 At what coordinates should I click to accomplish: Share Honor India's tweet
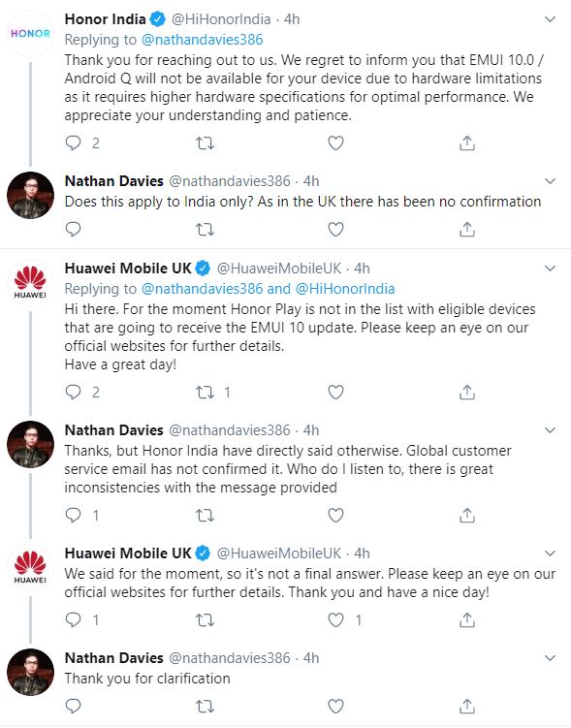click(x=467, y=143)
